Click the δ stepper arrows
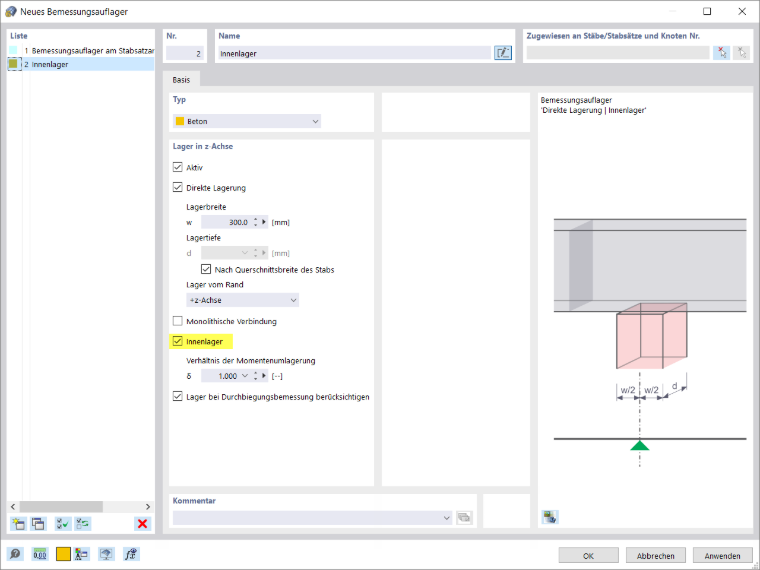Screen dimensions: 760x570 click(255, 376)
